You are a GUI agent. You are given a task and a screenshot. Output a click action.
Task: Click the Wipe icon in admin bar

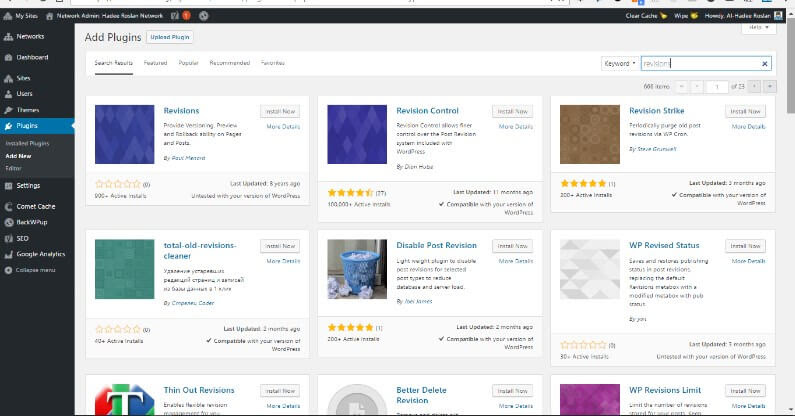coord(694,16)
